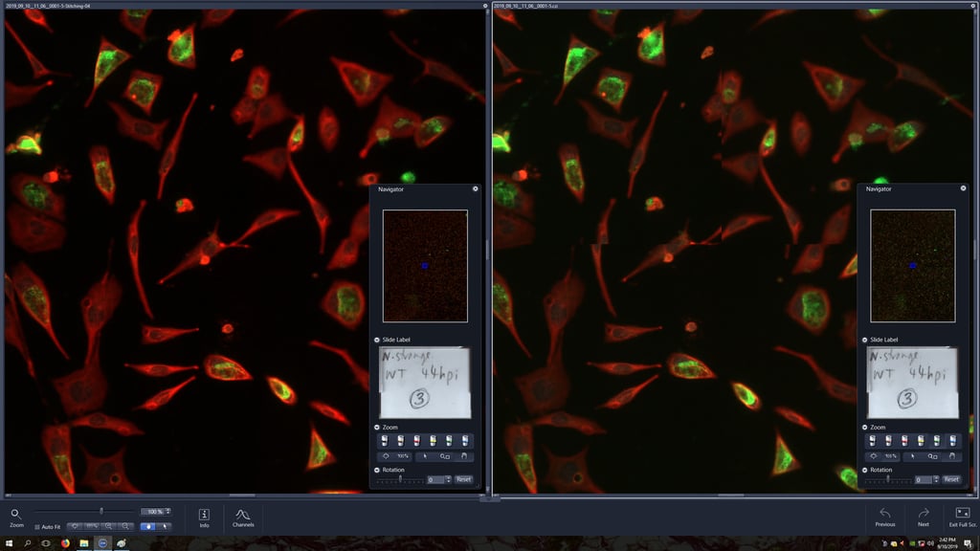
Task: Enable the Auto Fit checkbox
Action: 37,527
